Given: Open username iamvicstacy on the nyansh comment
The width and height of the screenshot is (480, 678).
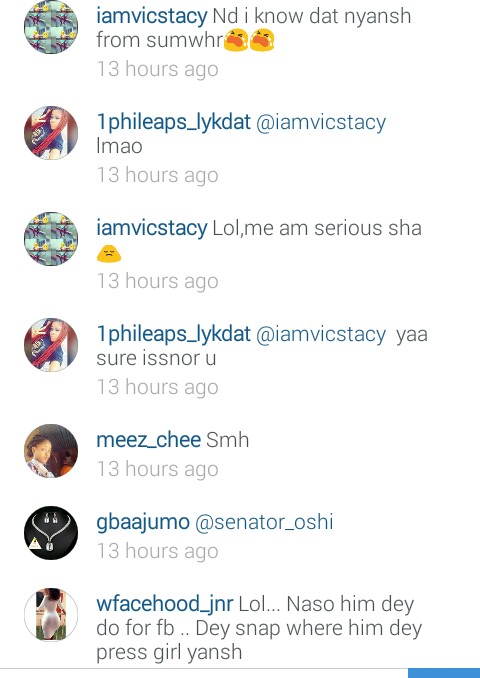Looking at the screenshot, I should point(152,16).
